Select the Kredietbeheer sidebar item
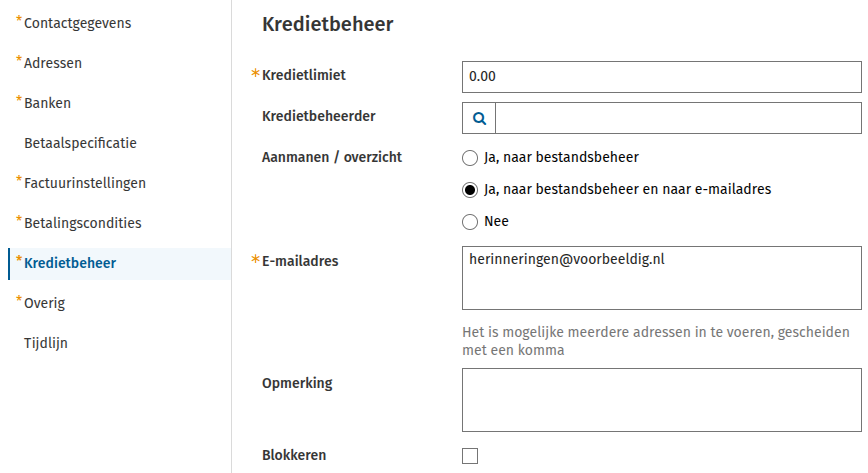 120,264
